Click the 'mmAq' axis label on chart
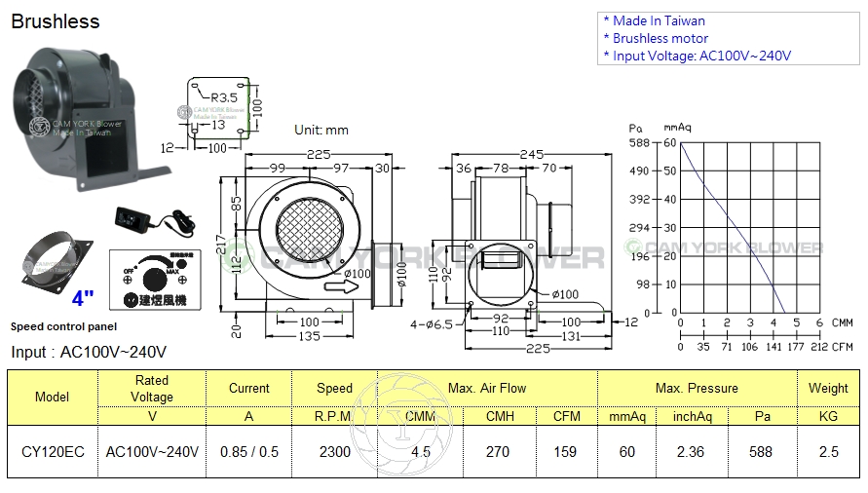868x493 pixels. pyautogui.click(x=678, y=128)
